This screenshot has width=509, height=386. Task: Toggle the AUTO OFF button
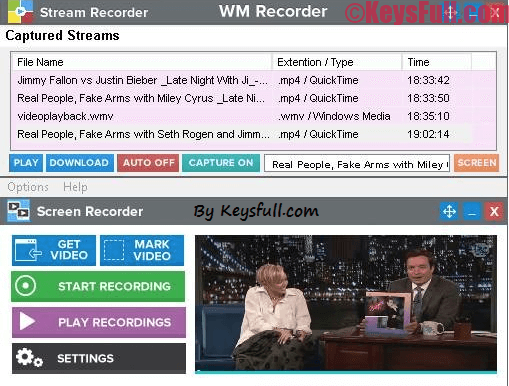(x=148, y=163)
